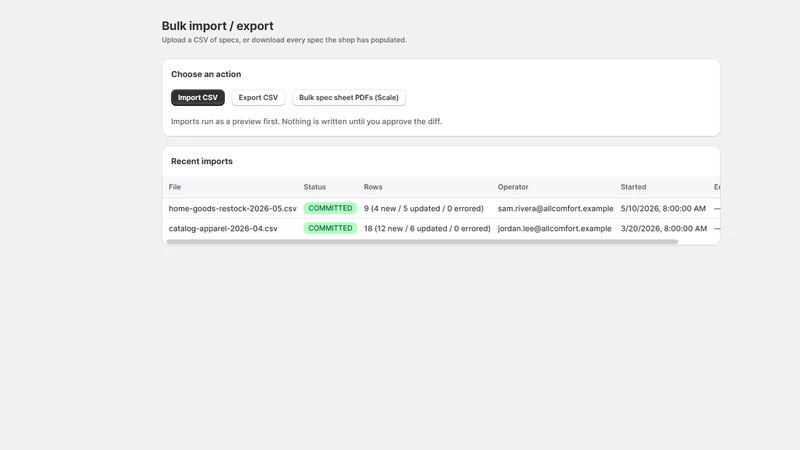Click COMMITTED badge for catalog-apparel row
The height and width of the screenshot is (450, 800).
point(330,228)
